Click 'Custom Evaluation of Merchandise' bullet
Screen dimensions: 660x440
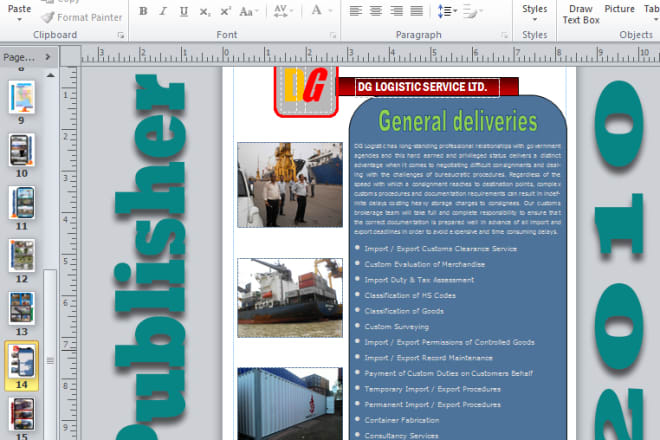tap(424, 264)
